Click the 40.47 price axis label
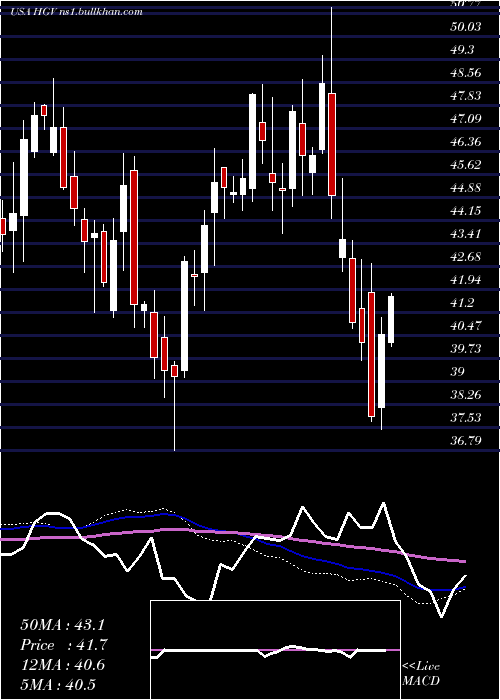The height and width of the screenshot is (700, 500). click(466, 326)
